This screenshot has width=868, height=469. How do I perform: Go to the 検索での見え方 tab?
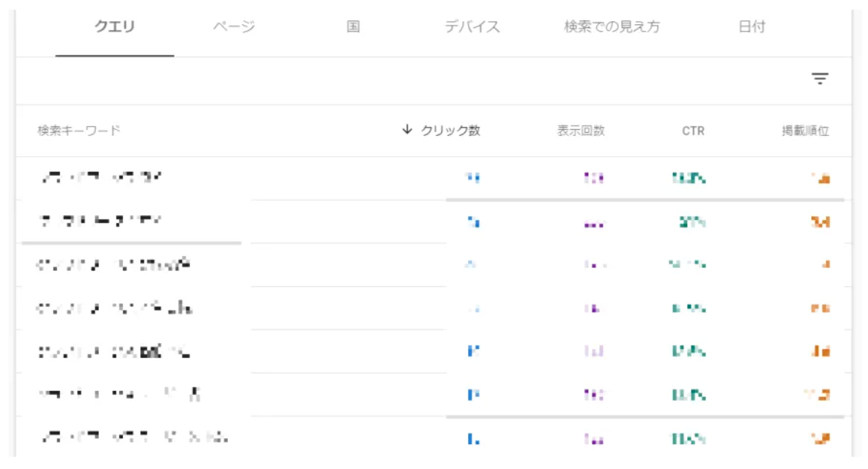(x=611, y=27)
